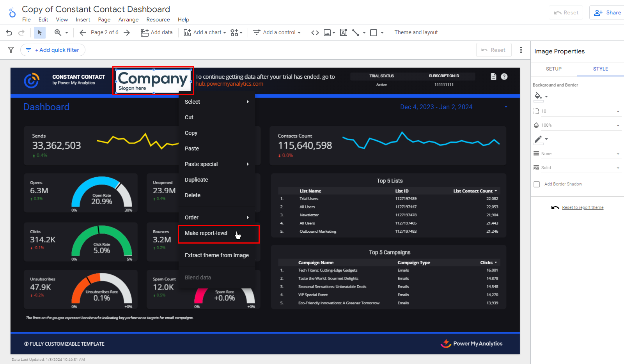
Task: Click the undo arrow icon
Action: tap(9, 33)
